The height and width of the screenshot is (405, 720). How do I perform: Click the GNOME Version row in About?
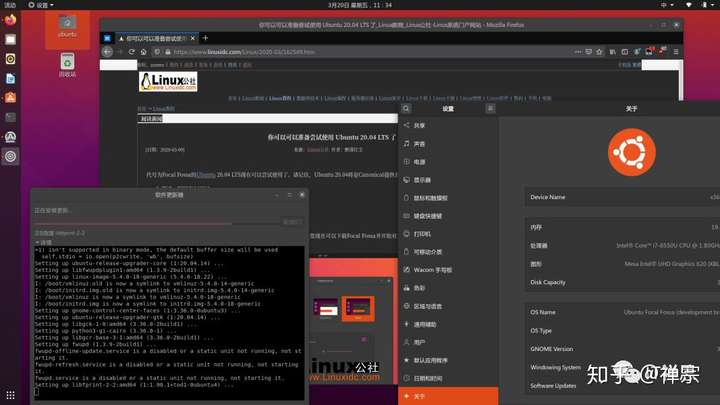point(622,349)
